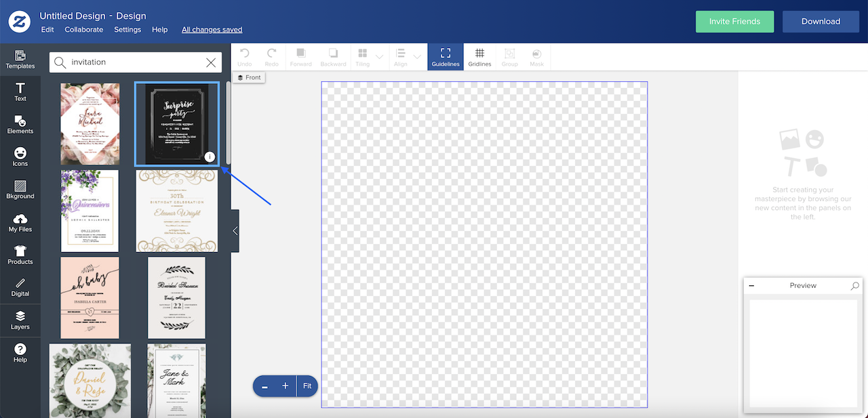This screenshot has height=418, width=868.
Task: Click the zoom in plus button
Action: (x=285, y=386)
